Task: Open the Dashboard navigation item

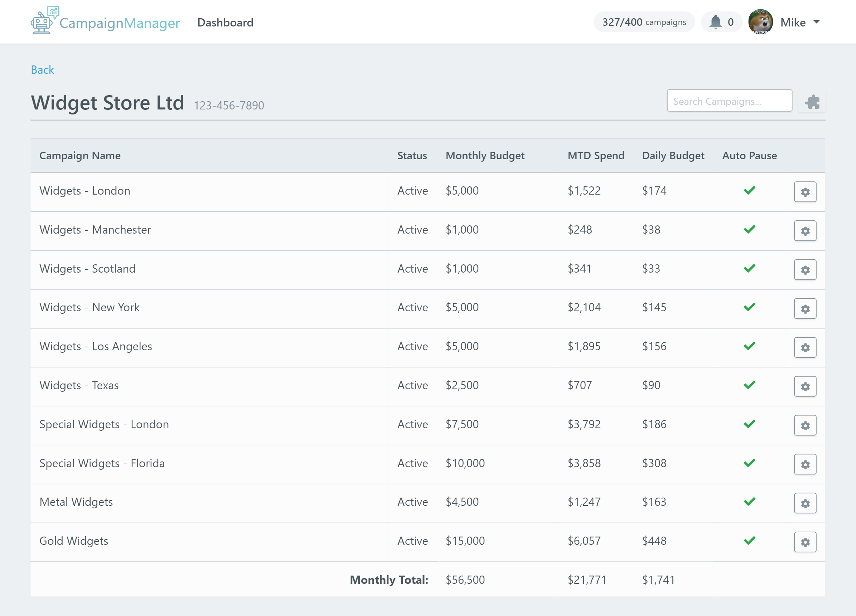Action: pyautogui.click(x=225, y=22)
